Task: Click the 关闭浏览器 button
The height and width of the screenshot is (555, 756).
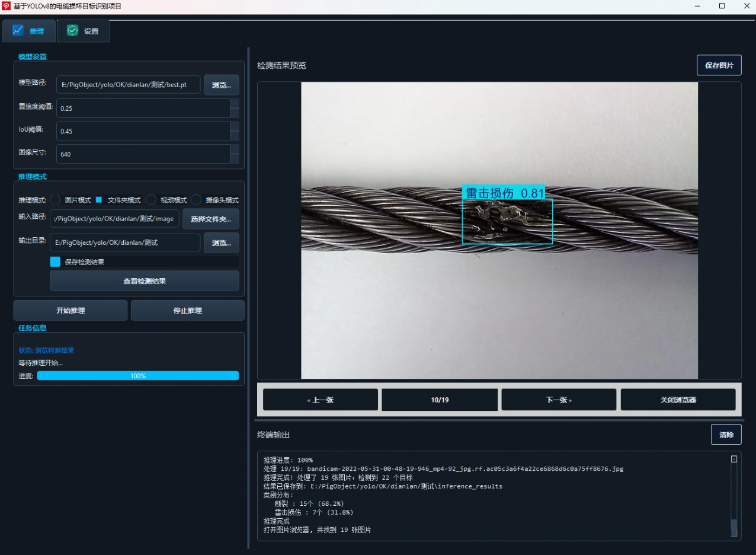Action: coord(678,400)
